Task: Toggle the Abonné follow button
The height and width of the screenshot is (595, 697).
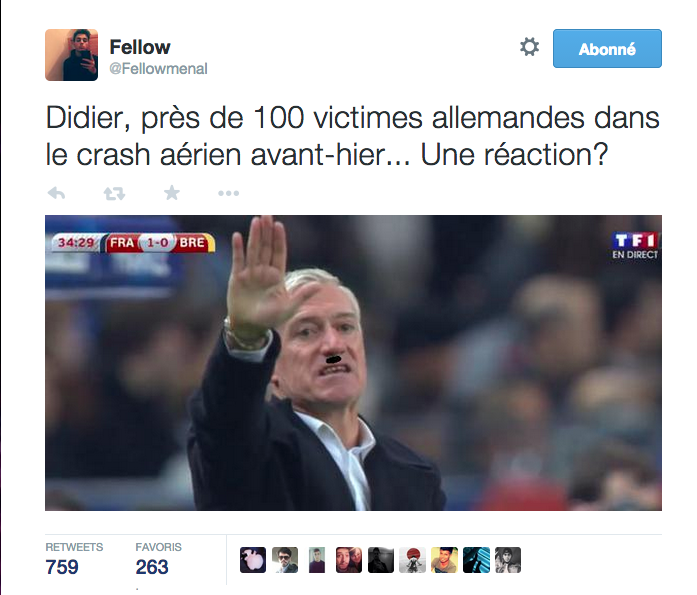Action: coord(607,48)
